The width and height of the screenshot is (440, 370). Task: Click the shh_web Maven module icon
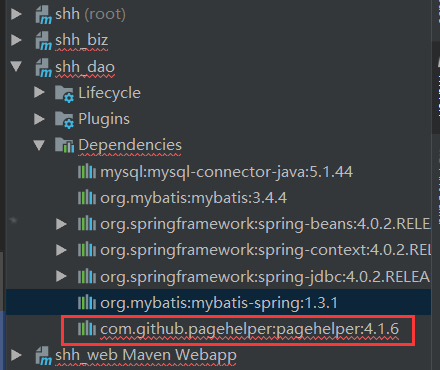pyautogui.click(x=44, y=356)
